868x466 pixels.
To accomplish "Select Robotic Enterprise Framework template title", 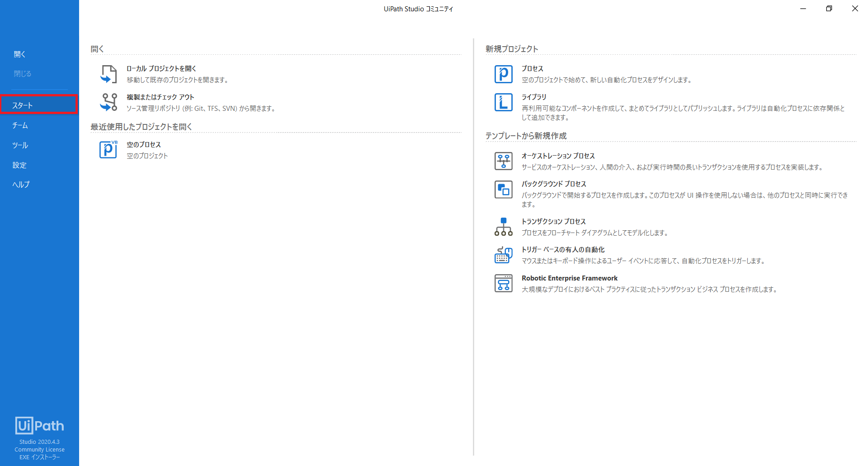I will (570, 278).
